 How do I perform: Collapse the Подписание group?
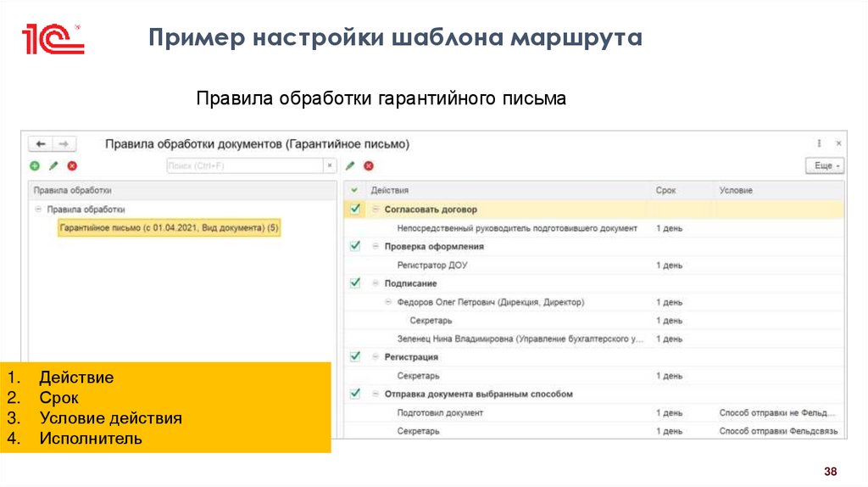point(376,283)
